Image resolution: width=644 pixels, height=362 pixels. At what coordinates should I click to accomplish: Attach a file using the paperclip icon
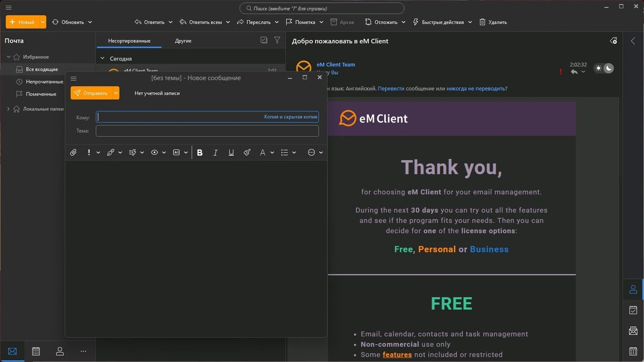(74, 152)
